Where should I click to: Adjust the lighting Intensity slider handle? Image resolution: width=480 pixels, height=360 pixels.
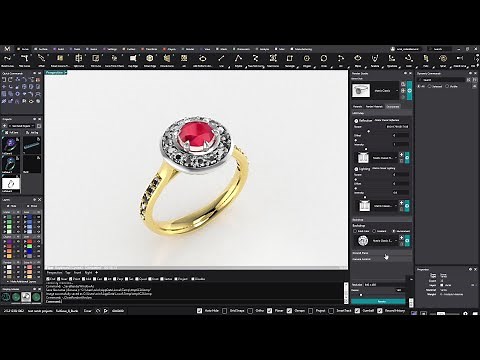click(x=365, y=197)
